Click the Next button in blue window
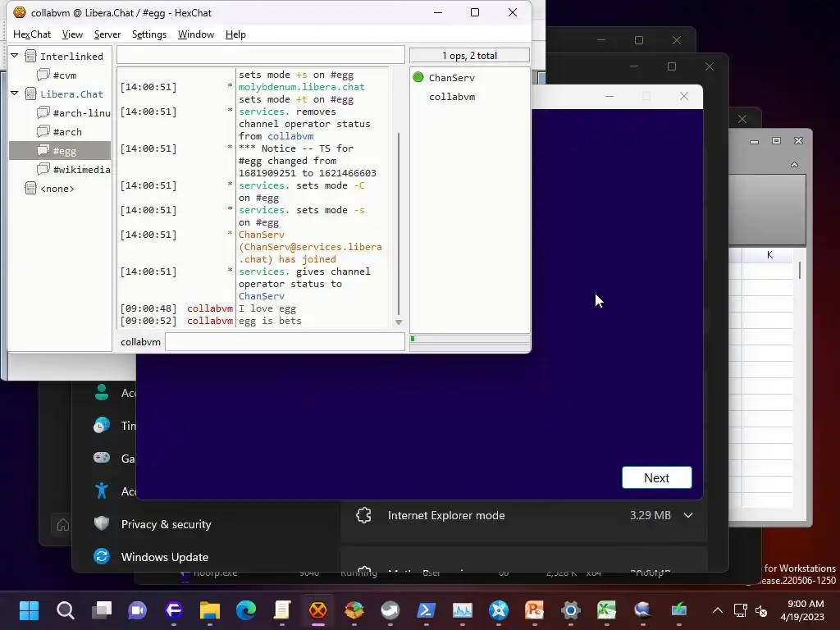Image resolution: width=840 pixels, height=630 pixels. click(x=656, y=477)
